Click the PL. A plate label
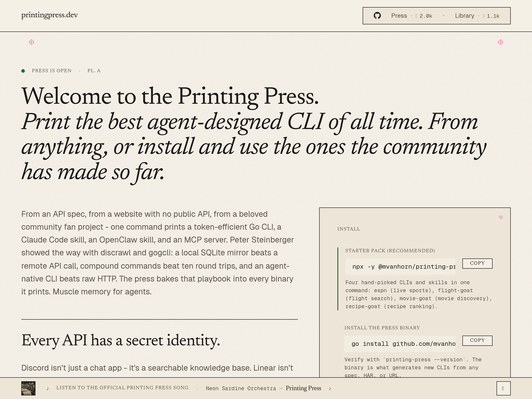 coord(94,71)
